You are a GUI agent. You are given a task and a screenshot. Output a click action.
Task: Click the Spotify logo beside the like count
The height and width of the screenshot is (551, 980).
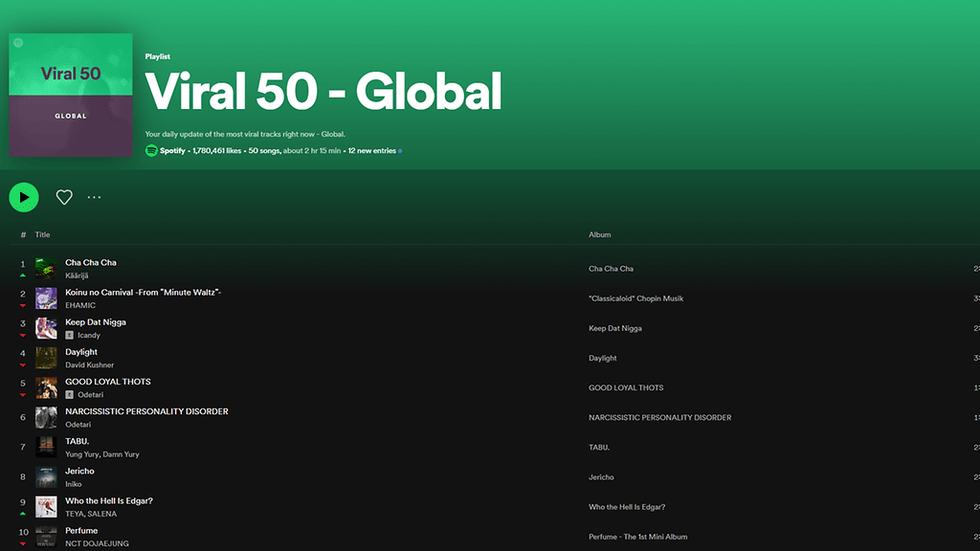149,150
